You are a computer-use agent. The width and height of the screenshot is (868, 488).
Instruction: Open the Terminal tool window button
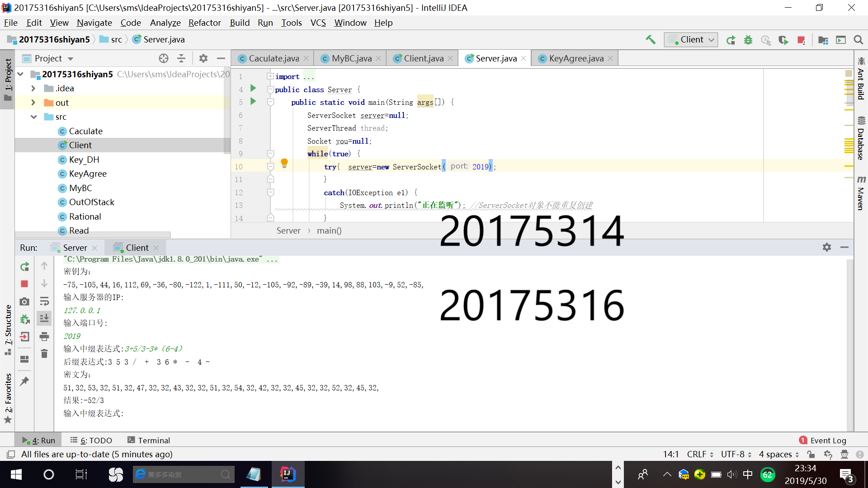(149, 440)
